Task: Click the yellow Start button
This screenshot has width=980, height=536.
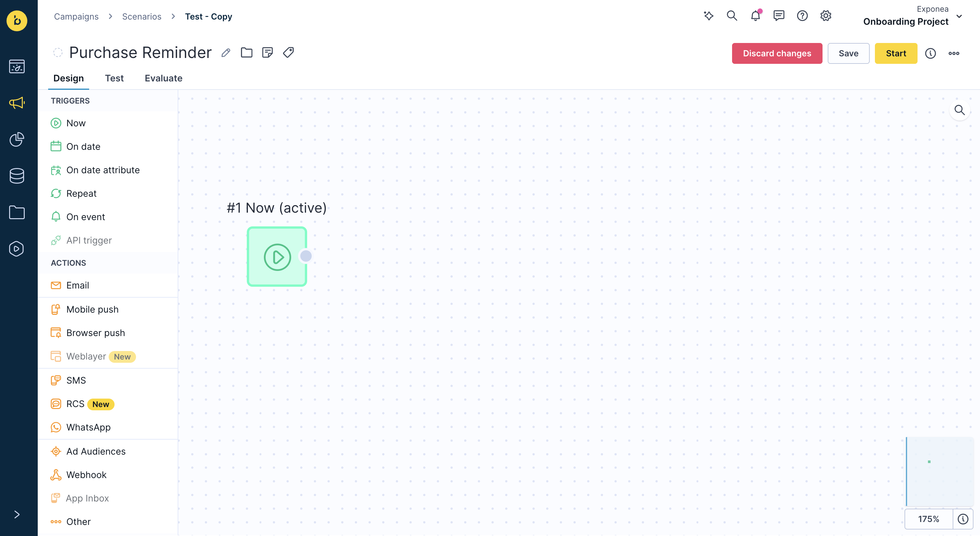Action: tap(896, 53)
